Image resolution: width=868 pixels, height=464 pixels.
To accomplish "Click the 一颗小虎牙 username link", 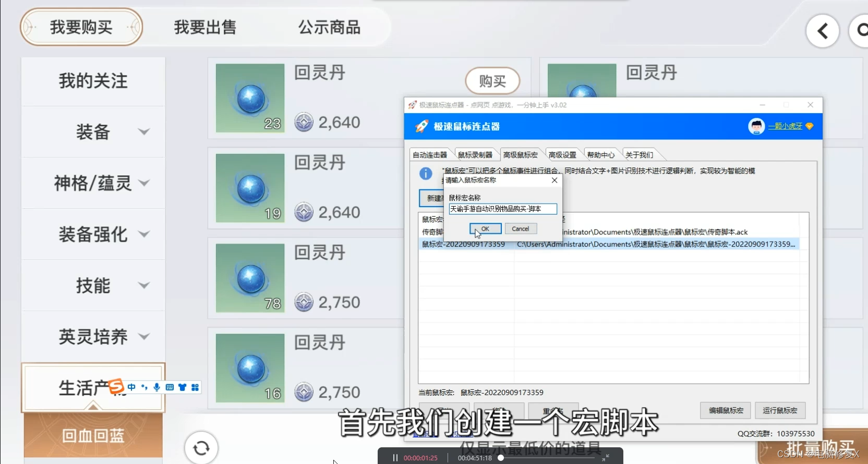I will (x=785, y=126).
